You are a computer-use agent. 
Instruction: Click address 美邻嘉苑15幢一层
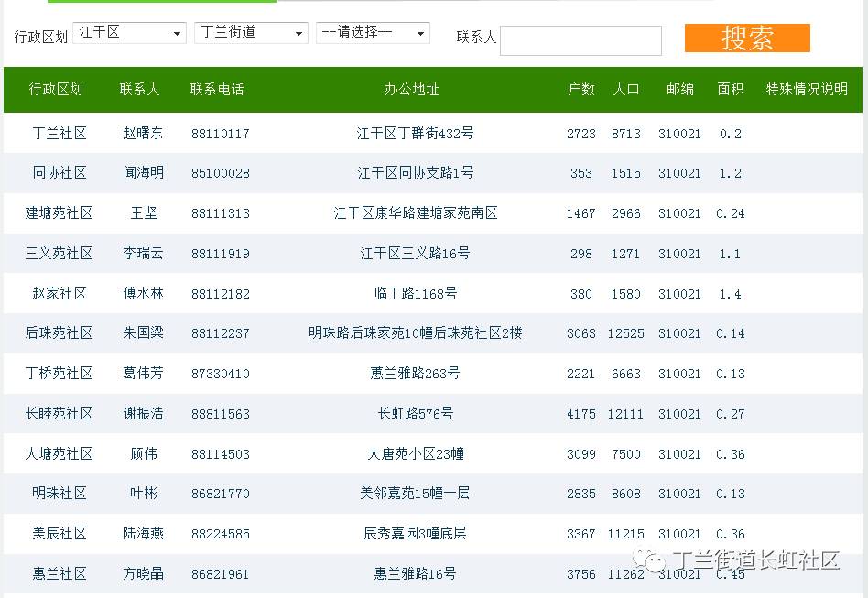415,494
